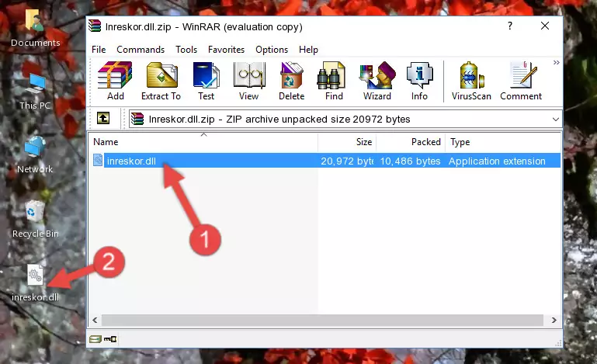The height and width of the screenshot is (364, 597).
Task: Go up one folder level
Action: (x=103, y=119)
